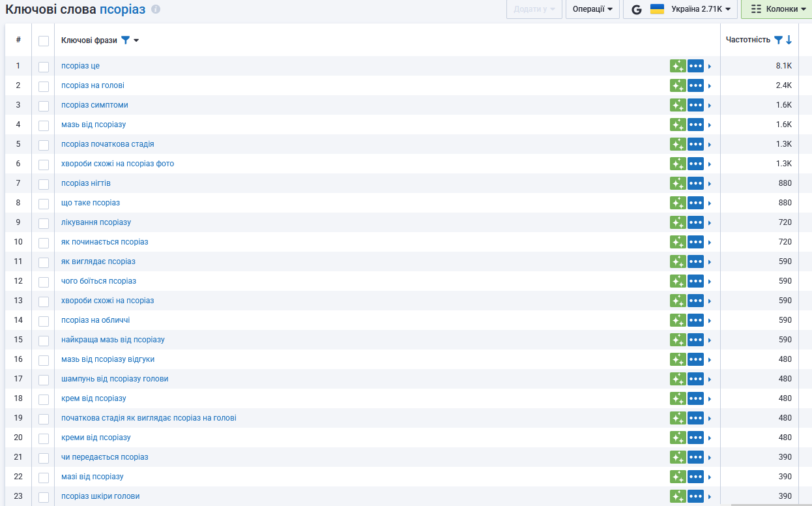The width and height of the screenshot is (812, 506).
Task: Click green sparkle icon for найкраща мазь від псоріазу
Action: coord(678,340)
